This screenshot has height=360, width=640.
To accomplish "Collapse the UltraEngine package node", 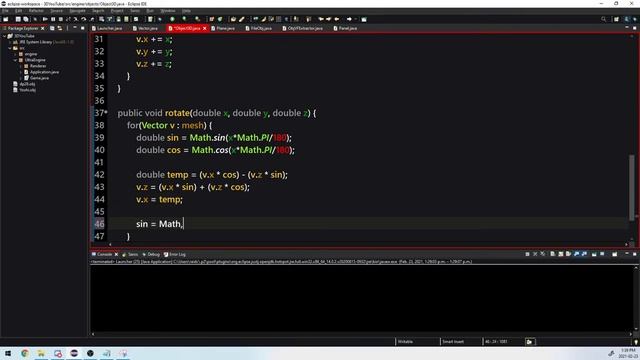I will pyautogui.click(x=15, y=60).
